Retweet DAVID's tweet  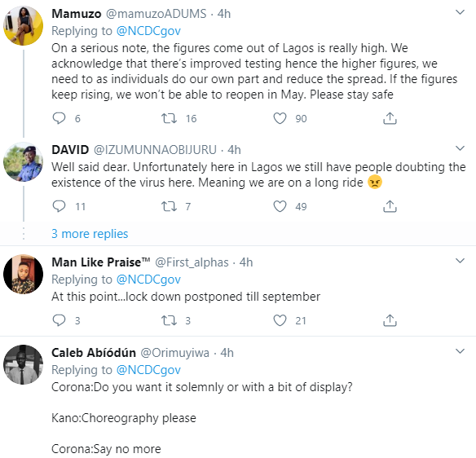(169, 206)
